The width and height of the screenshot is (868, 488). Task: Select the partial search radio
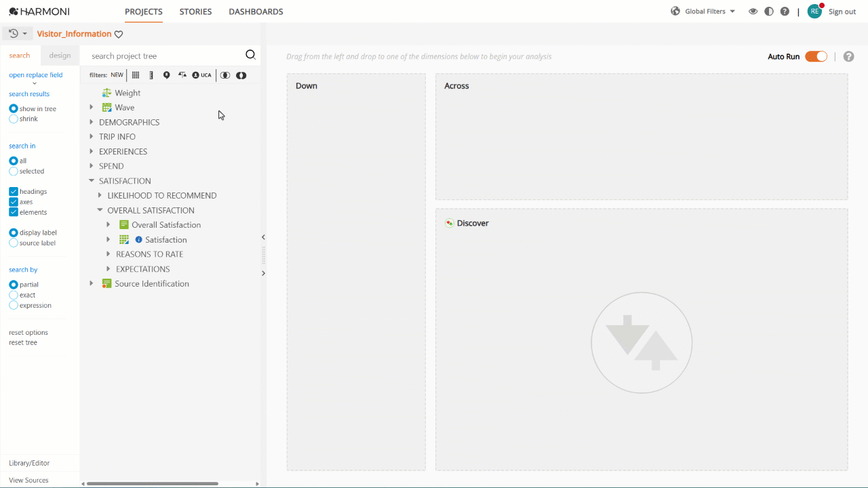pos(14,285)
